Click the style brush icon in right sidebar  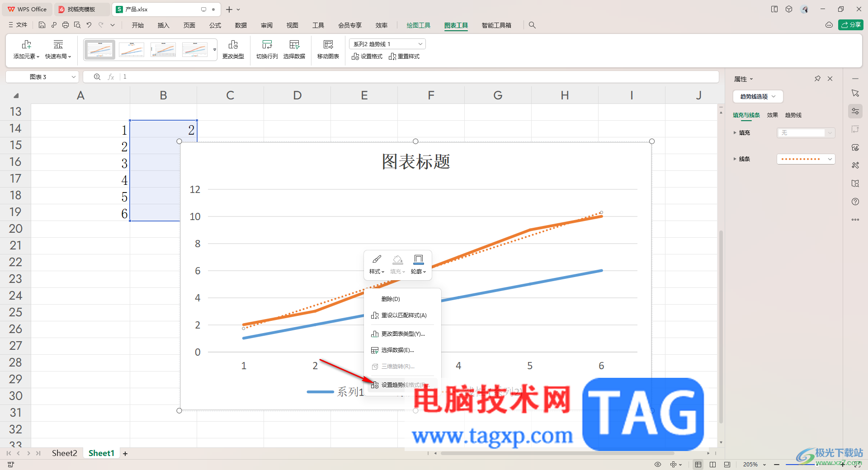click(855, 147)
